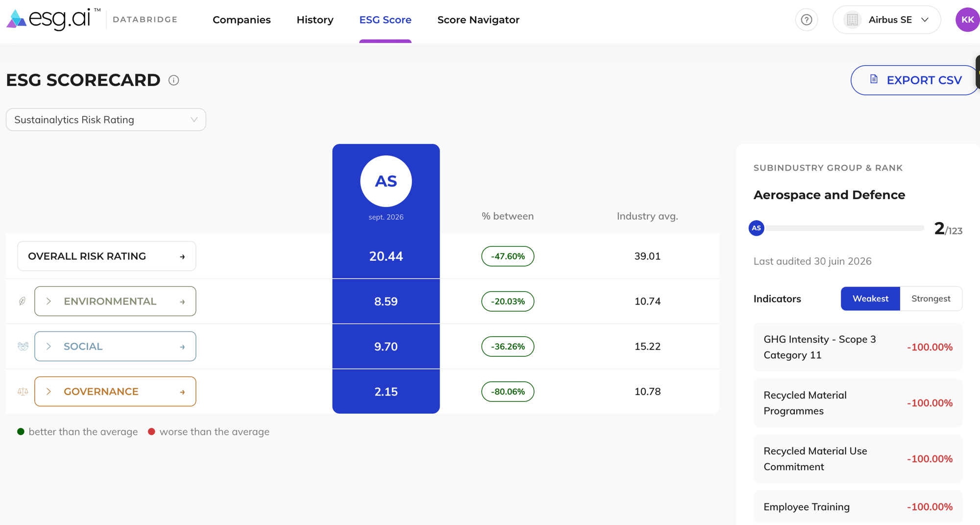Open the Sustainalytics Risk Rating dropdown
Screen dimensions: 980x525
click(106, 120)
